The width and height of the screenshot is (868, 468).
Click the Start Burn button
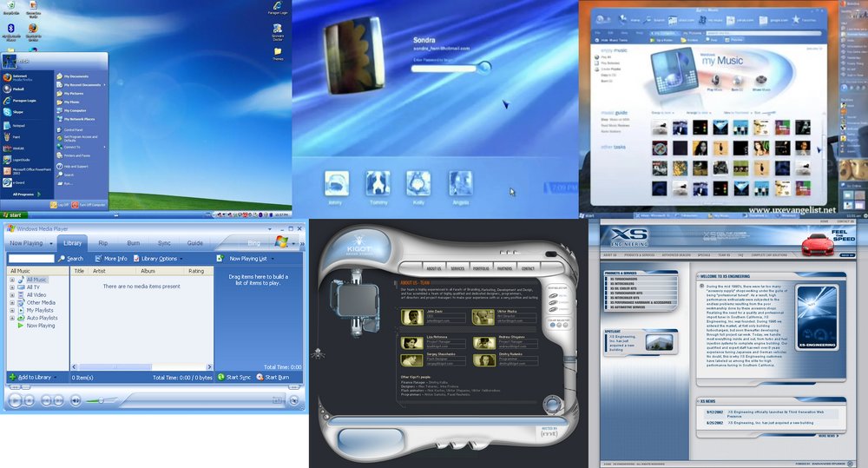[273, 377]
